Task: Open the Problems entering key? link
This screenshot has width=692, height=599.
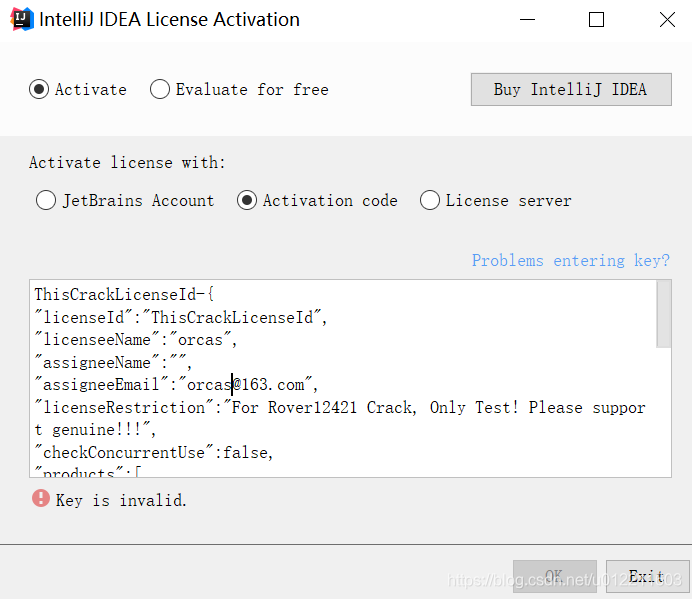Action: (571, 260)
